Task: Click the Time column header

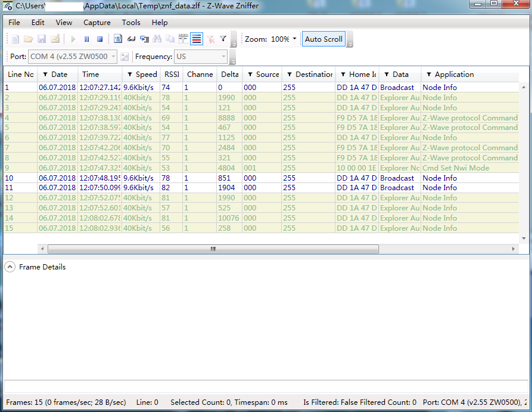Action: [99, 75]
